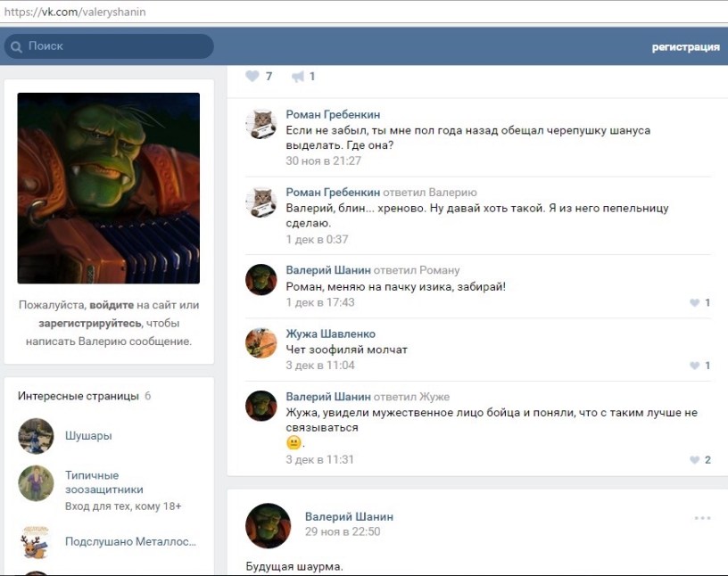
Task: Open Роман Гребенкин's cat avatar on first comment
Action: click(261, 124)
